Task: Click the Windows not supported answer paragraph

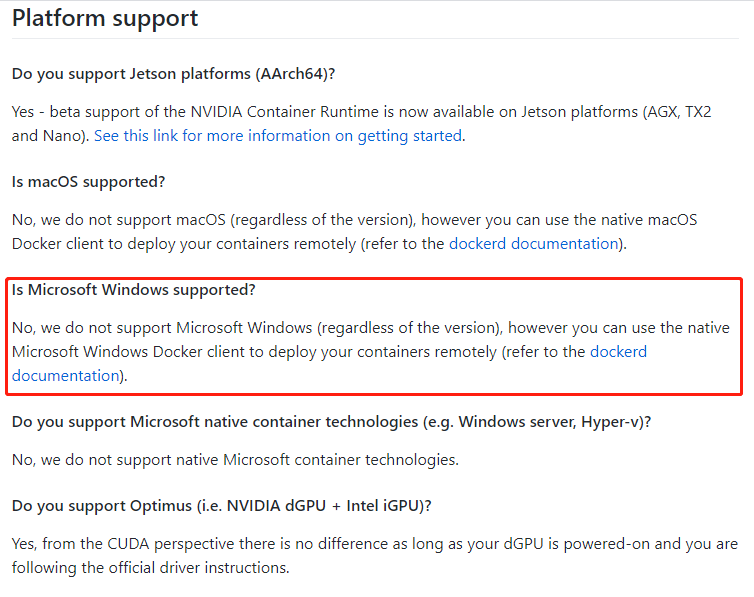Action: 371,352
